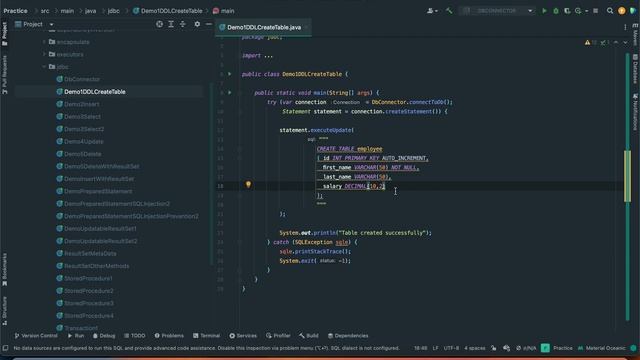The height and width of the screenshot is (360, 640).
Task: Collapse all nodes in the Project panel
Action: 182,24
